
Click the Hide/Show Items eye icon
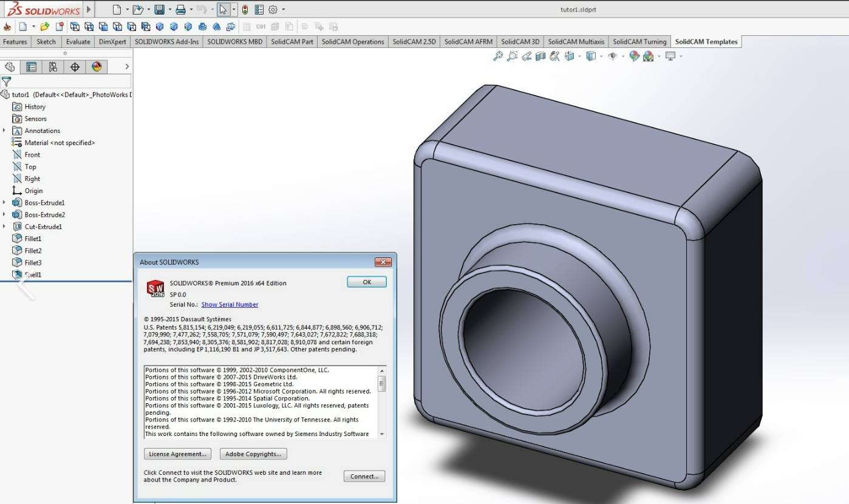613,56
